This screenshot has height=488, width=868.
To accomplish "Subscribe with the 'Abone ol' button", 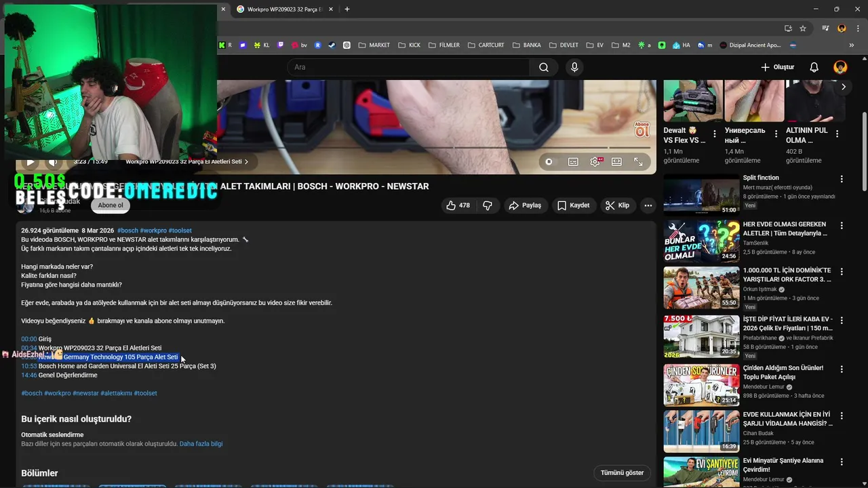I will [111, 205].
